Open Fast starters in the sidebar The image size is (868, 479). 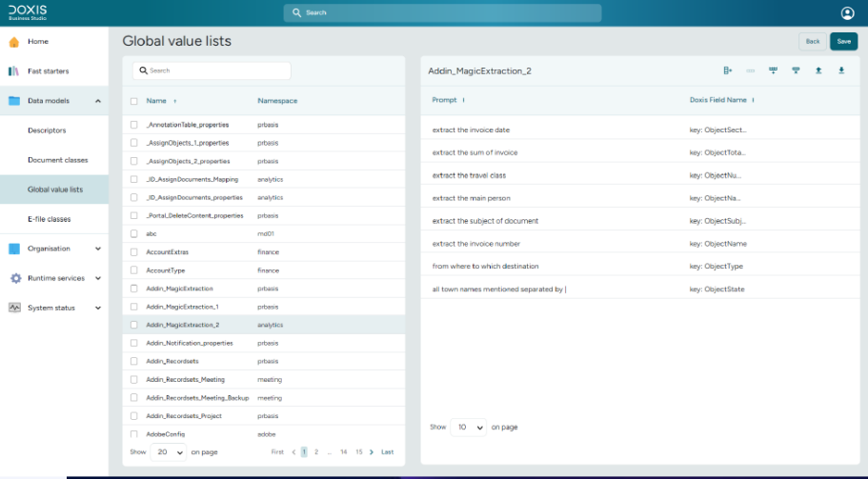pyautogui.click(x=49, y=70)
